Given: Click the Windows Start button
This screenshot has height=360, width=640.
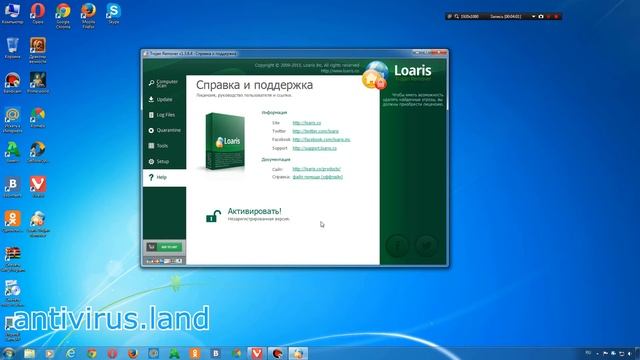Looking at the screenshot, I should coord(9,353).
